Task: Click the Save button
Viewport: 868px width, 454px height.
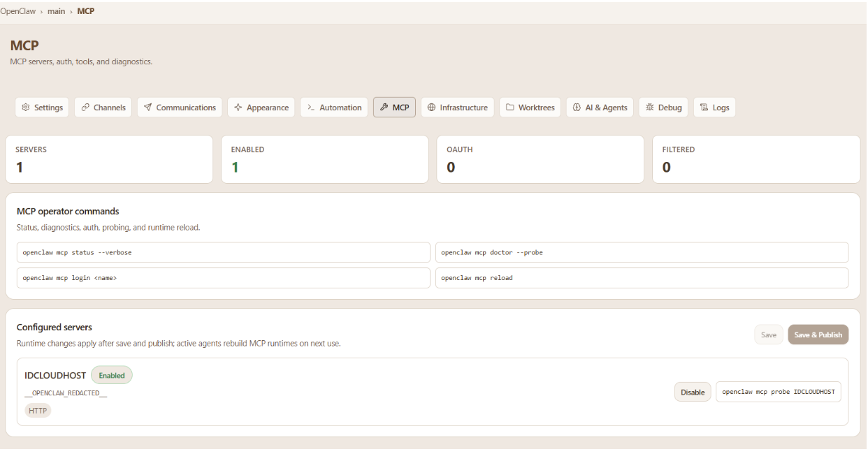Action: pyautogui.click(x=769, y=335)
